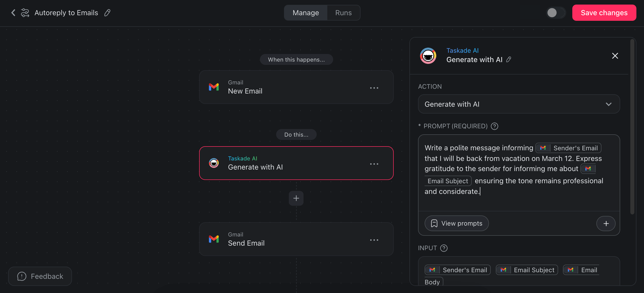Click the help icon next to INPUT
The height and width of the screenshot is (293, 644).
(444, 248)
